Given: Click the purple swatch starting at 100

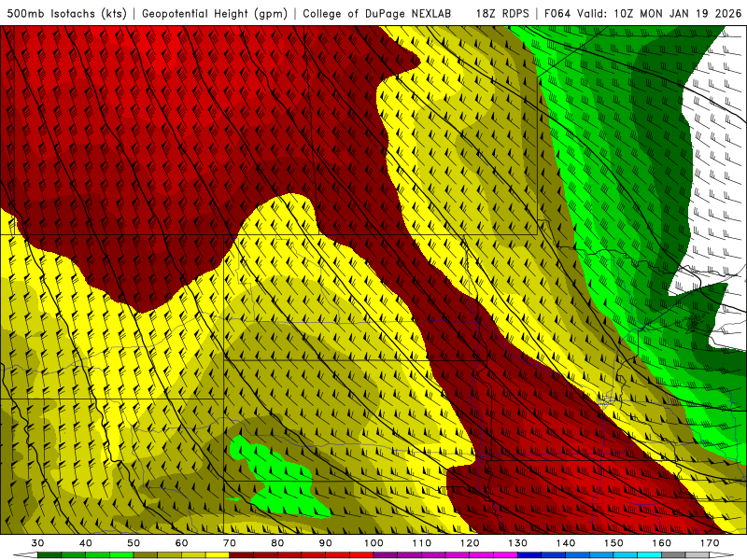Looking at the screenshot, I should pyautogui.click(x=386, y=555).
